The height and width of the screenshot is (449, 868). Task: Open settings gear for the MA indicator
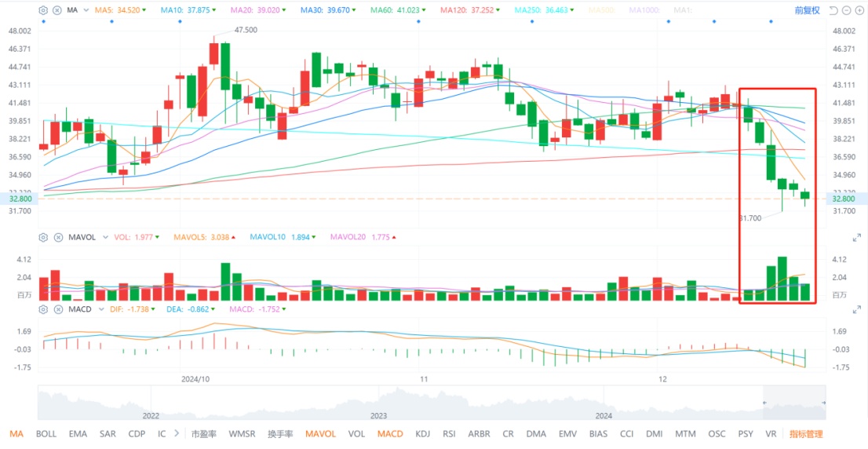pos(44,10)
